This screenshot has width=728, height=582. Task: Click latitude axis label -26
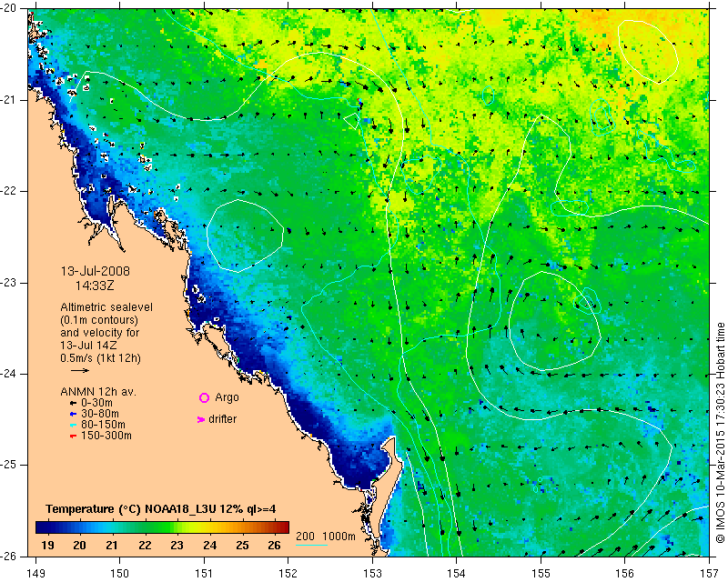[x=9, y=556]
